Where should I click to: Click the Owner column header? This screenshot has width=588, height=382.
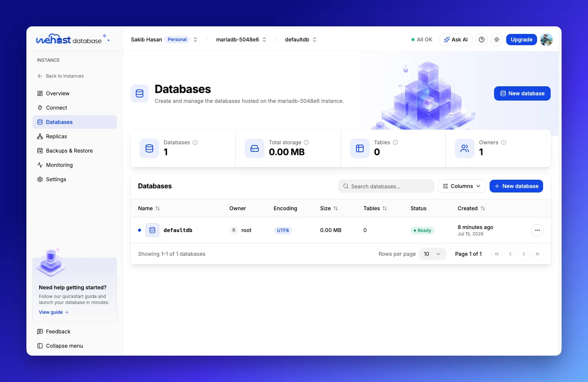[x=238, y=208]
